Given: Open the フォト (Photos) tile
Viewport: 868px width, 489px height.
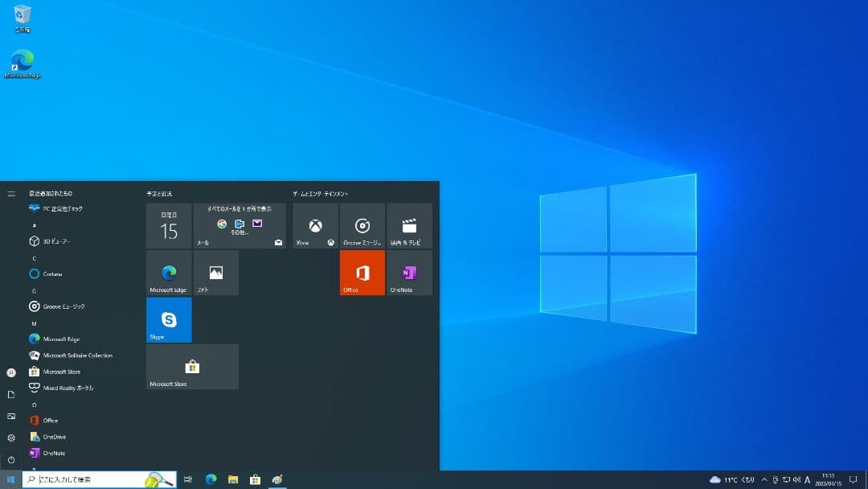Looking at the screenshot, I should coord(215,273).
